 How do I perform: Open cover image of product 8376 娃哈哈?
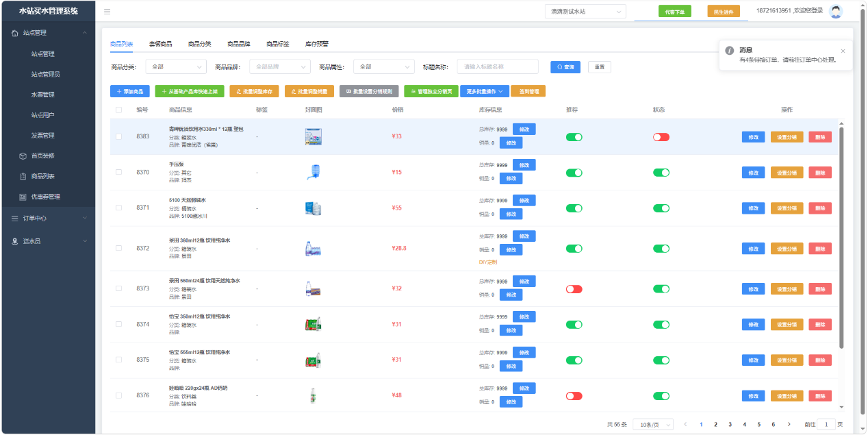coord(313,395)
